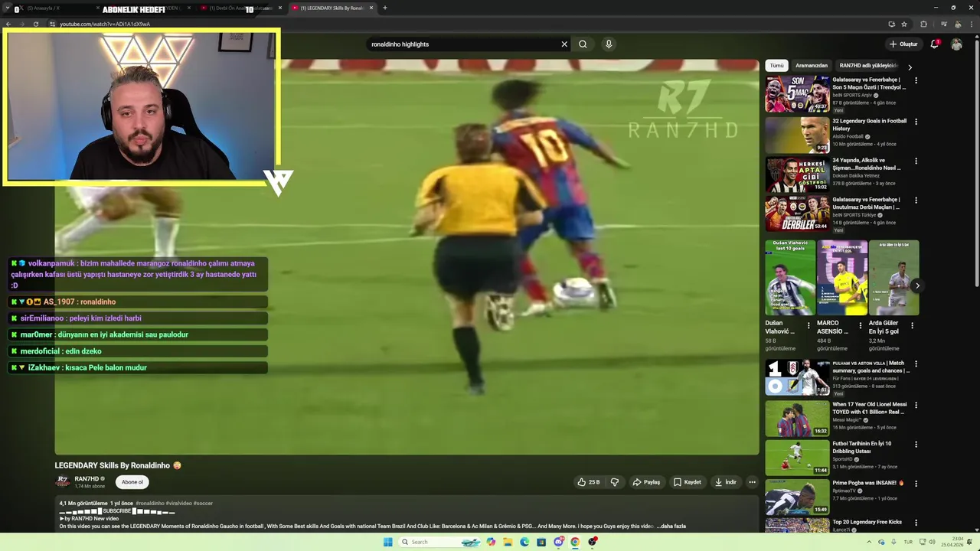The width and height of the screenshot is (980, 551).
Task: Bookmark this page with the star icon
Action: 904,24
